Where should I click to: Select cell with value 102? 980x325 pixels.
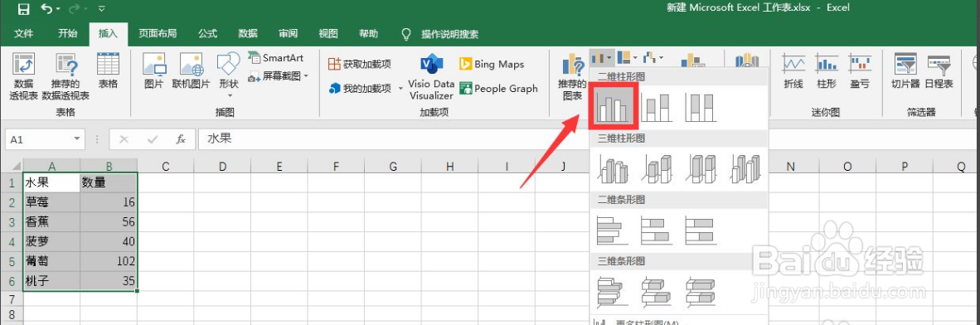pyautogui.click(x=109, y=260)
